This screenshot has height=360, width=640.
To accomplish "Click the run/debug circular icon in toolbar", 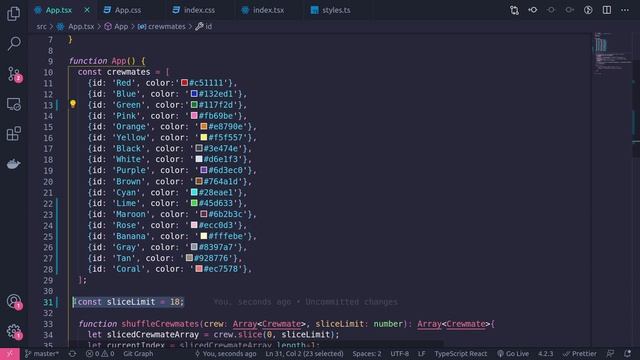I will coord(588,10).
